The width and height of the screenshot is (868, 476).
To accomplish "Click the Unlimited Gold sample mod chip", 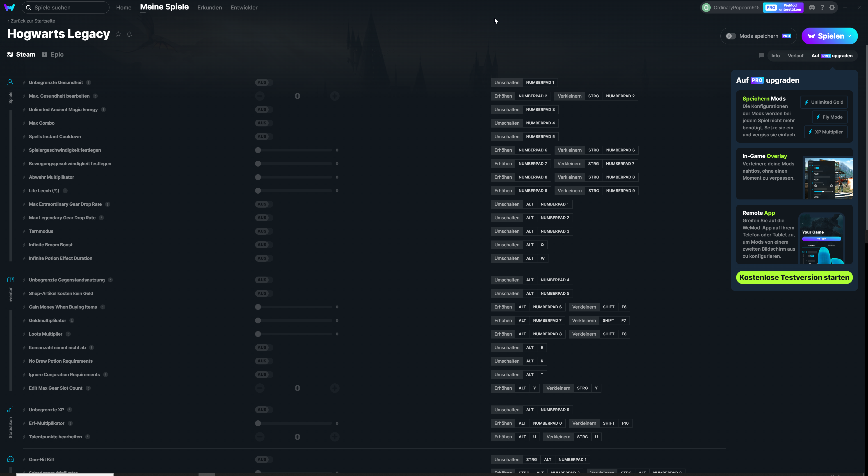I will click(824, 102).
